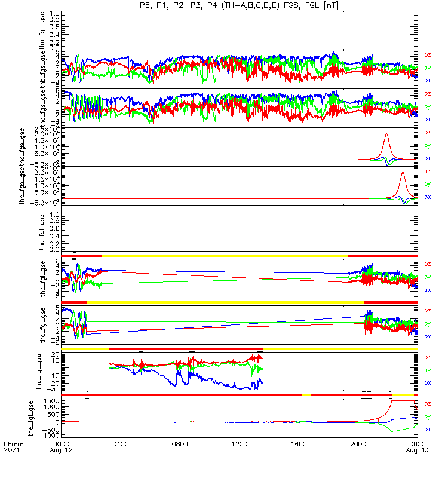The image size is (448, 478).
Task: Click the "Aug 12" date label
Action: [62, 451]
